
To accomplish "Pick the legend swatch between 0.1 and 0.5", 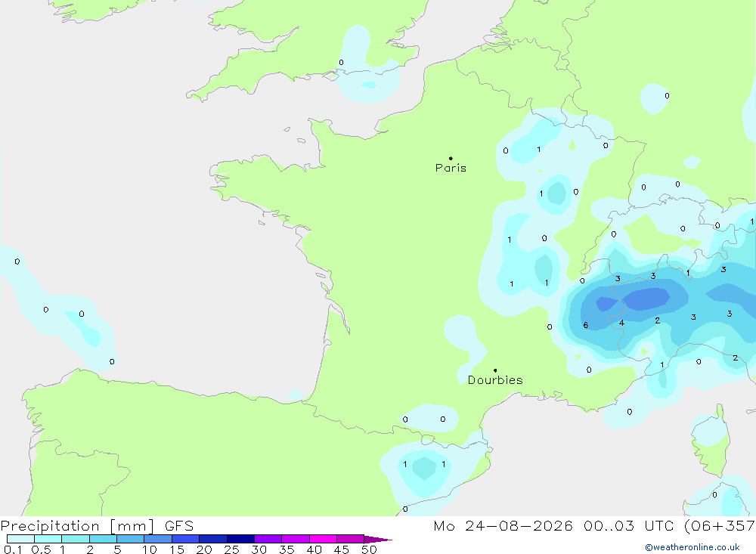I will coord(20,539).
